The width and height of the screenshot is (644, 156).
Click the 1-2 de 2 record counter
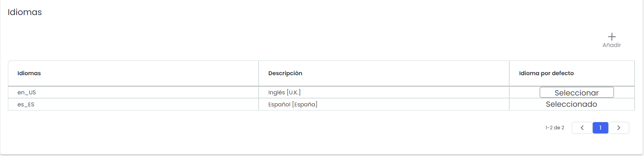(x=554, y=128)
